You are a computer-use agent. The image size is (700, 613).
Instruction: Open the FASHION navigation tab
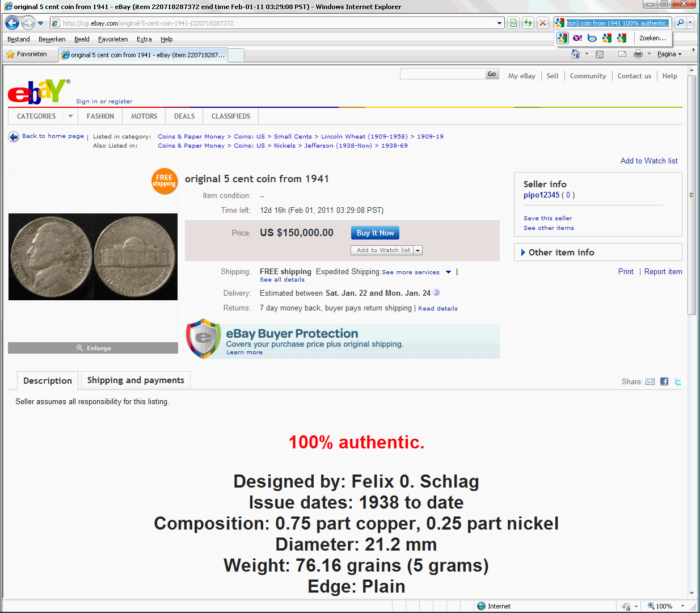100,116
